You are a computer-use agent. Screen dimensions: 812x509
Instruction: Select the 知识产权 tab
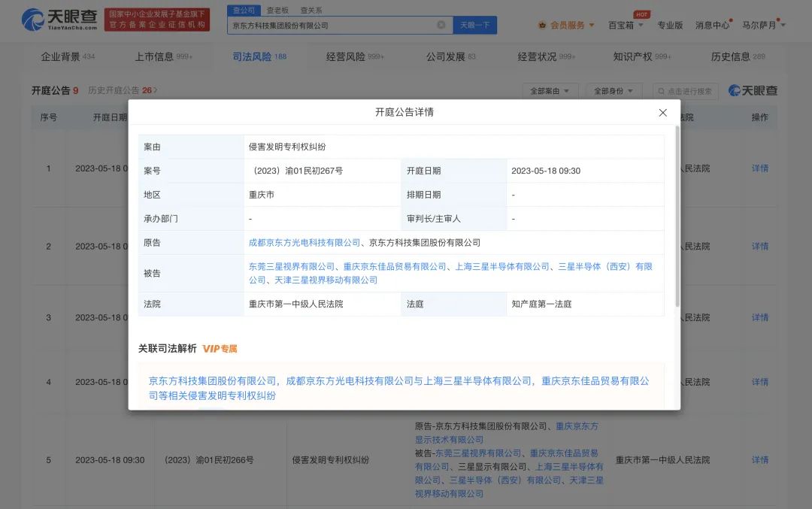(x=642, y=56)
